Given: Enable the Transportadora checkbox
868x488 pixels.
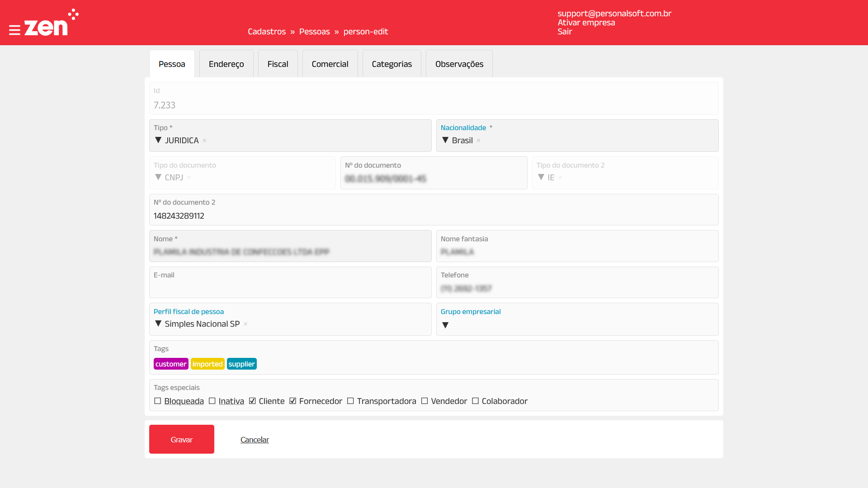Looking at the screenshot, I should pos(350,401).
